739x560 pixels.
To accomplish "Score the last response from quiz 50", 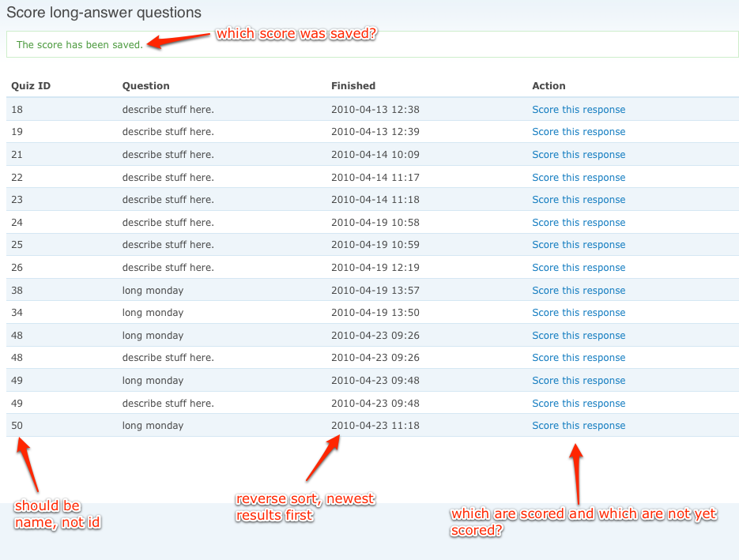I will (x=579, y=425).
